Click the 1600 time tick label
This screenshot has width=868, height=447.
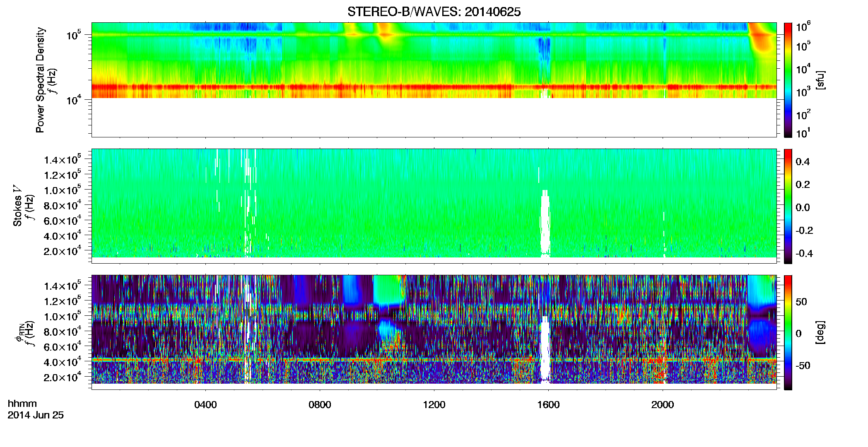pos(548,405)
